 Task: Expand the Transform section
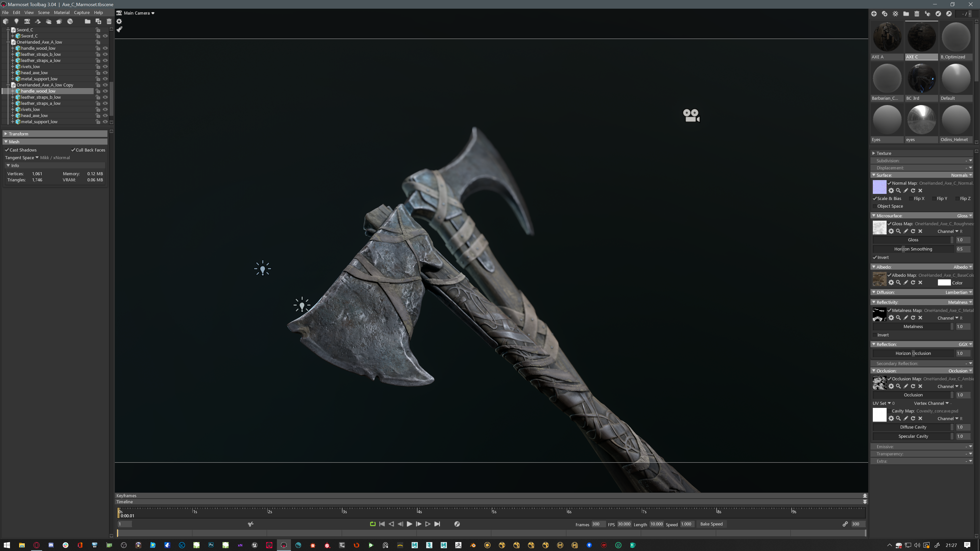6,134
